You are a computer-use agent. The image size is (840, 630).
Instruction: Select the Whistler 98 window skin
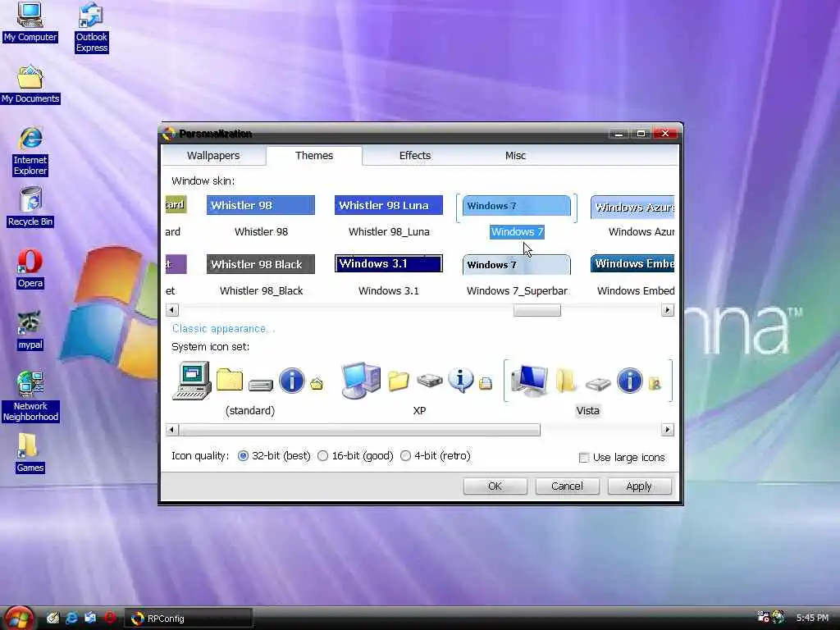(x=261, y=217)
